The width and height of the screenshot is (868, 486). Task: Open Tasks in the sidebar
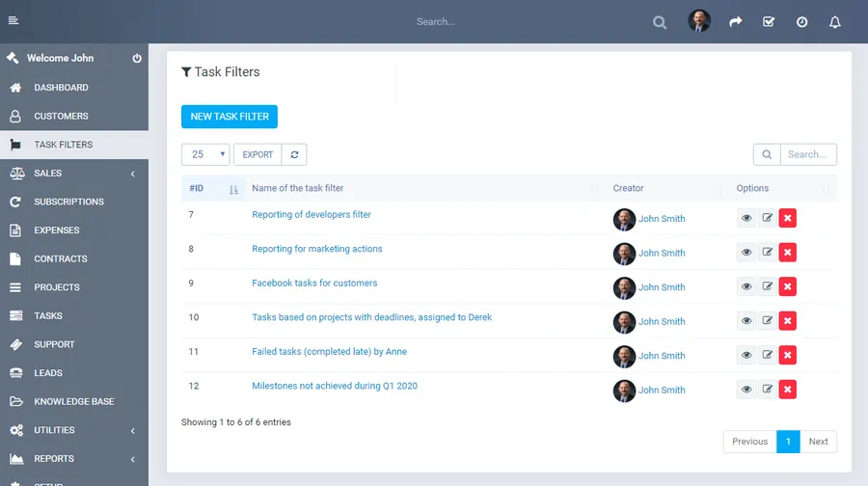click(x=74, y=316)
